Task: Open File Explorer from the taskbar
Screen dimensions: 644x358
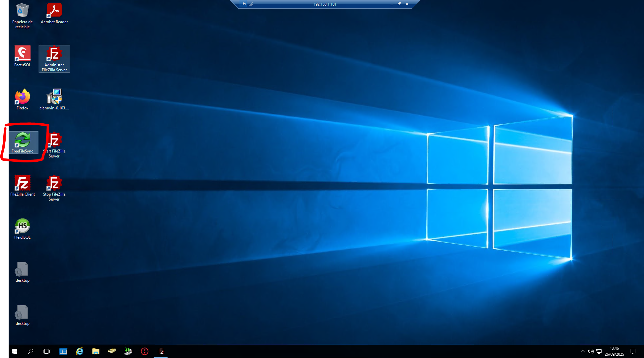Action: click(96, 351)
